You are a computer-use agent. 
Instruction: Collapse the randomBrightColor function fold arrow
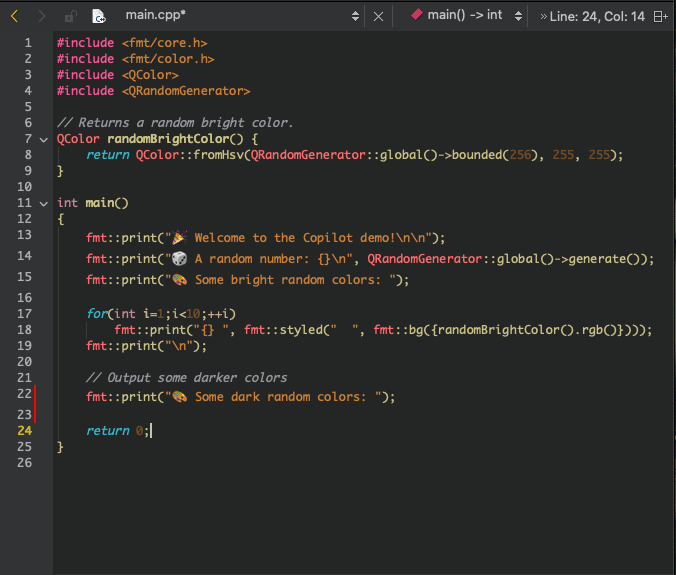[x=43, y=139]
